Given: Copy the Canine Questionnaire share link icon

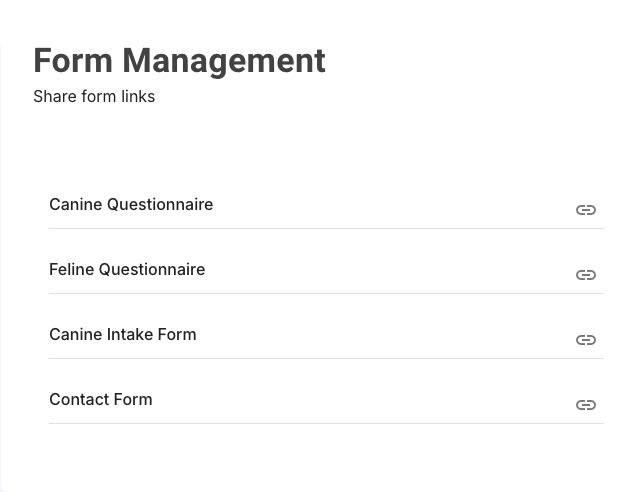Looking at the screenshot, I should click(586, 210).
